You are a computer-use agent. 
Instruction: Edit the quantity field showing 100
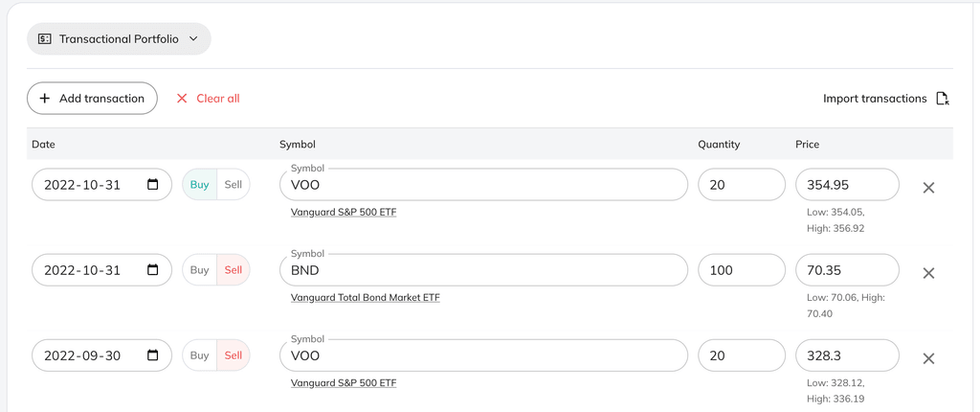point(742,270)
